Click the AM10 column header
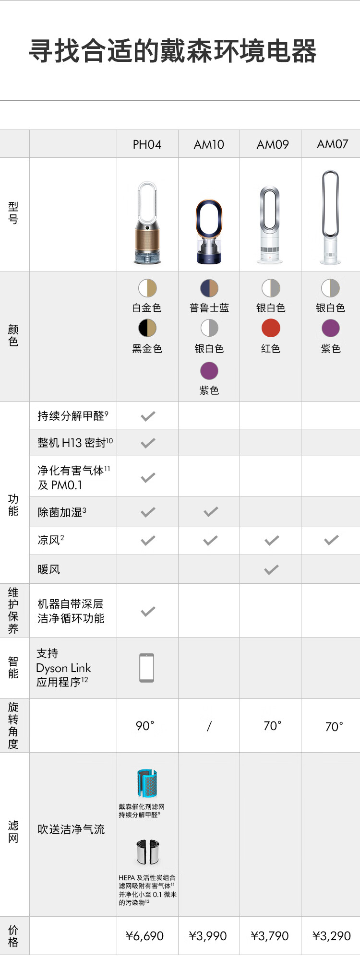 [209, 144]
